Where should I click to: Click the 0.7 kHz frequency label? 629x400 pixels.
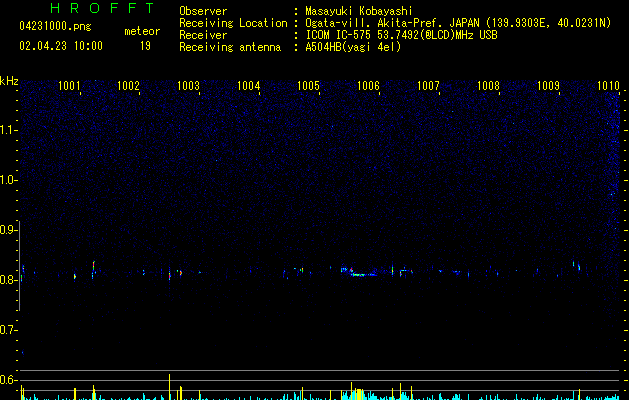[x=8, y=330]
